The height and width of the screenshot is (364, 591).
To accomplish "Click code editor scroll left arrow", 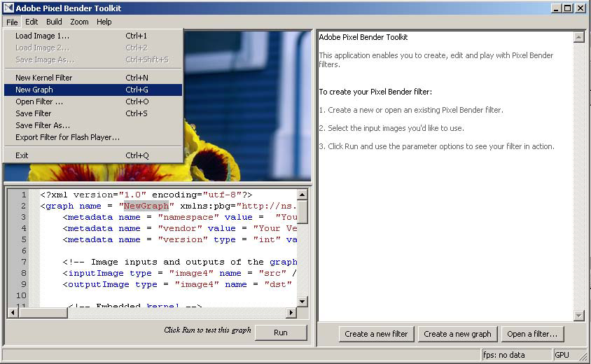I will (x=13, y=312).
